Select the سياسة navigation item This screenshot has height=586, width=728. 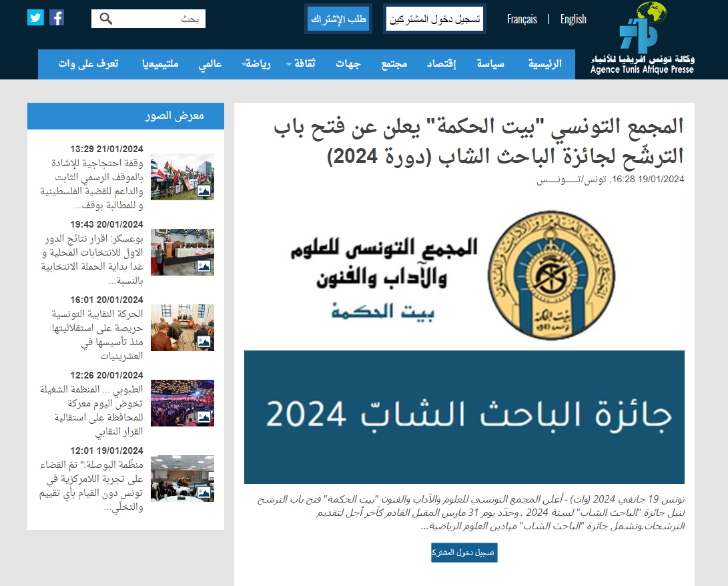point(490,65)
